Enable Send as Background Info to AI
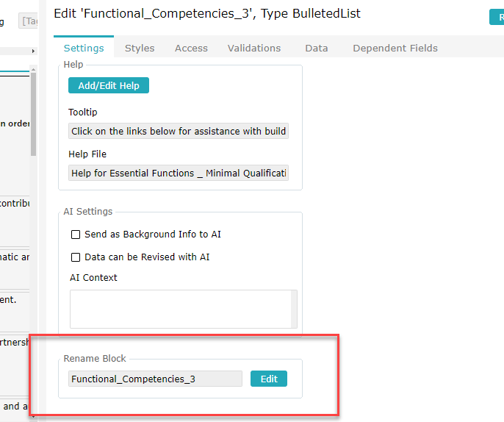504x422 pixels. click(x=76, y=235)
